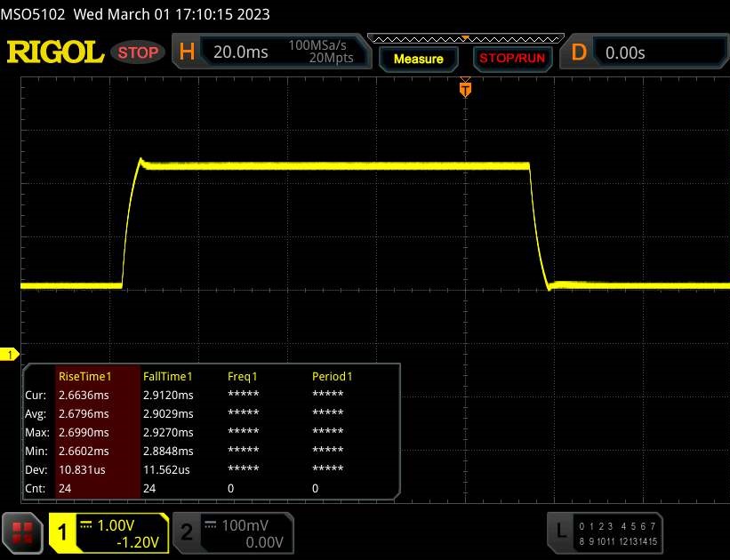Open the red grid function navigation icon
Viewport: 730px width, 560px height.
pos(22,533)
